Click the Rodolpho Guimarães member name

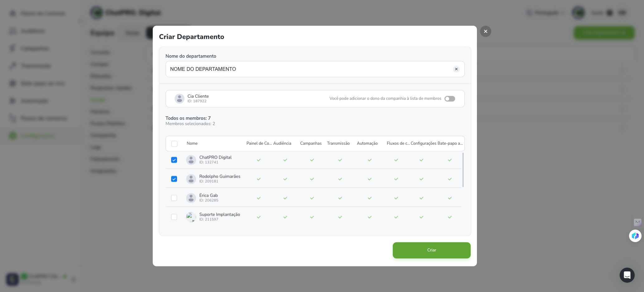click(x=220, y=177)
